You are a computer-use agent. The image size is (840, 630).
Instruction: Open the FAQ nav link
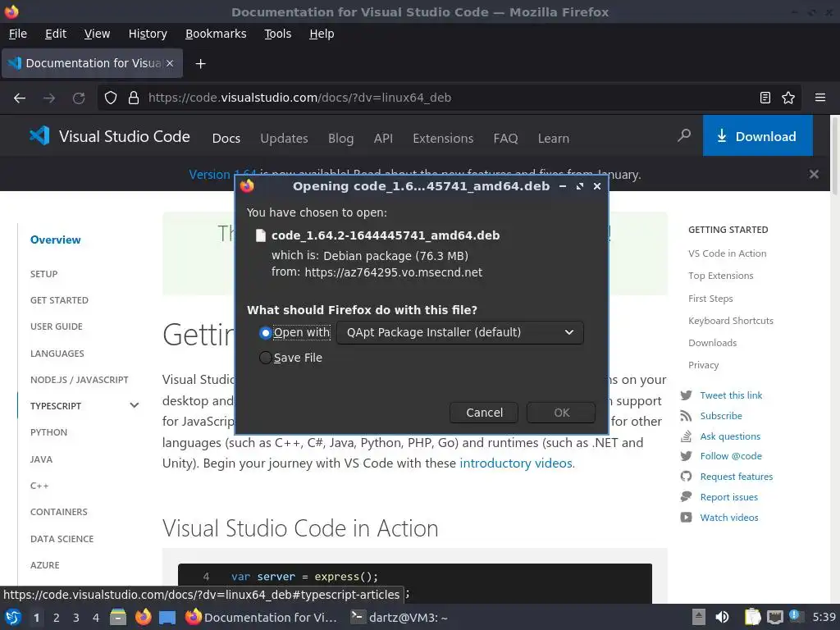click(505, 138)
